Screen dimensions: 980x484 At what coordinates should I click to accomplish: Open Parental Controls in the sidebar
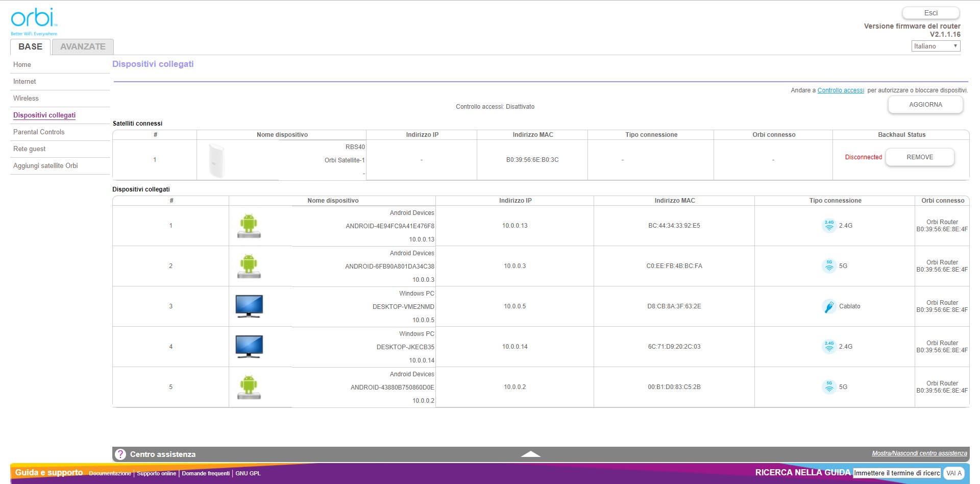click(x=39, y=132)
